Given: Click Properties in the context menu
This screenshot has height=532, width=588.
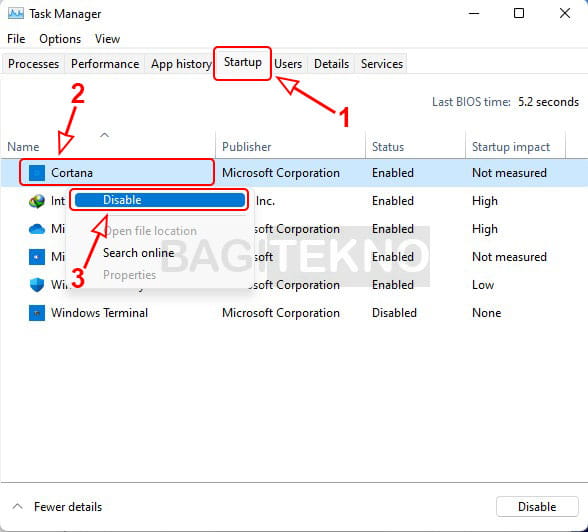Looking at the screenshot, I should pos(129,275).
